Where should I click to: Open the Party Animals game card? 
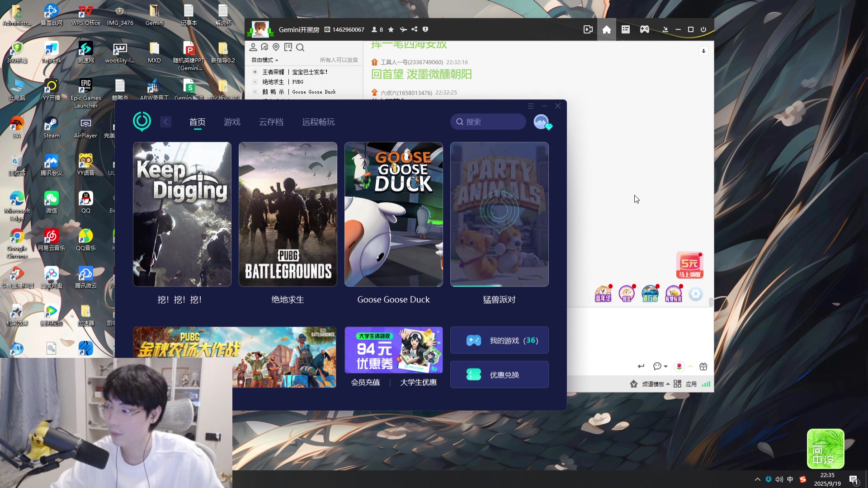(500, 214)
